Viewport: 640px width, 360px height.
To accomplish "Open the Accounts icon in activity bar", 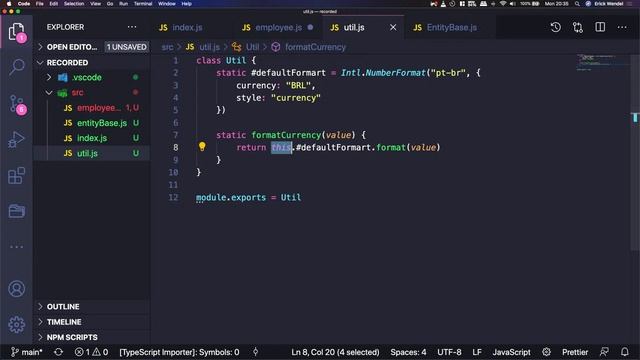I will (x=16, y=289).
